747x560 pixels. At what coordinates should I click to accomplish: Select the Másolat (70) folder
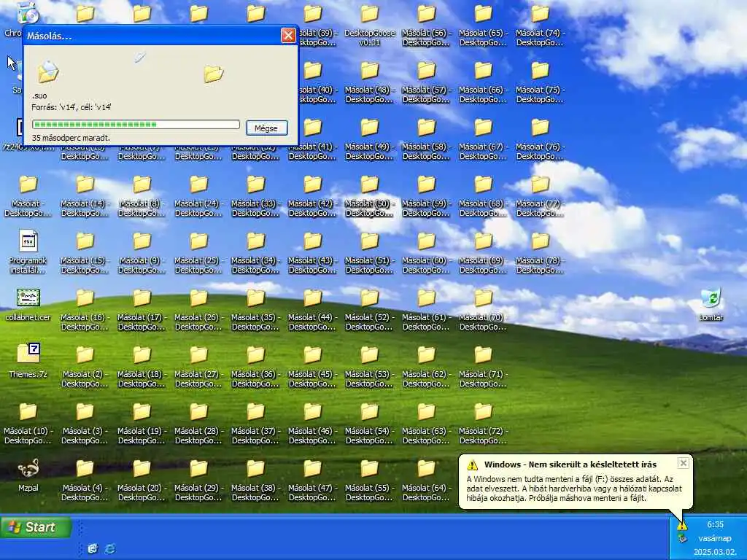pos(483,309)
